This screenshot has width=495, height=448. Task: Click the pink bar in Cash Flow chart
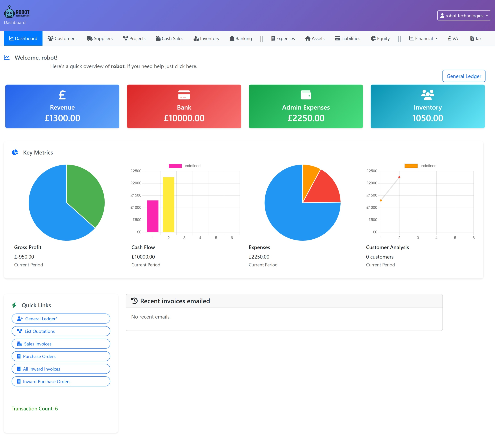click(153, 216)
